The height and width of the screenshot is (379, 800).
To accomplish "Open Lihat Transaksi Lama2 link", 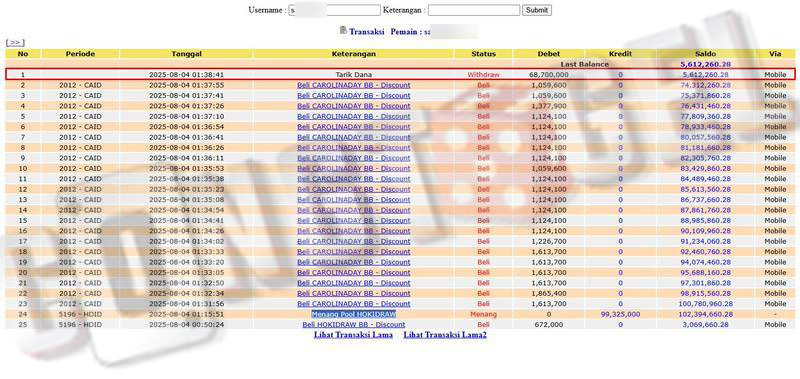I will tap(445, 335).
